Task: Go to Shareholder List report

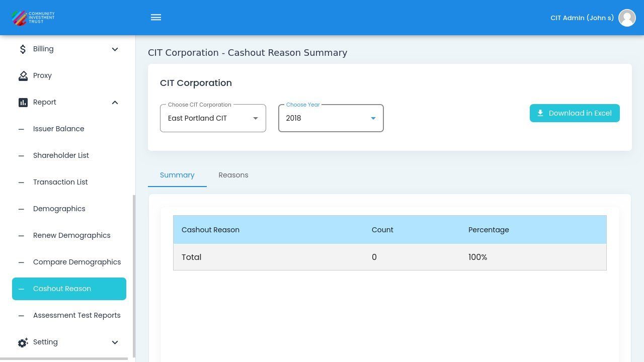Action: (61, 155)
